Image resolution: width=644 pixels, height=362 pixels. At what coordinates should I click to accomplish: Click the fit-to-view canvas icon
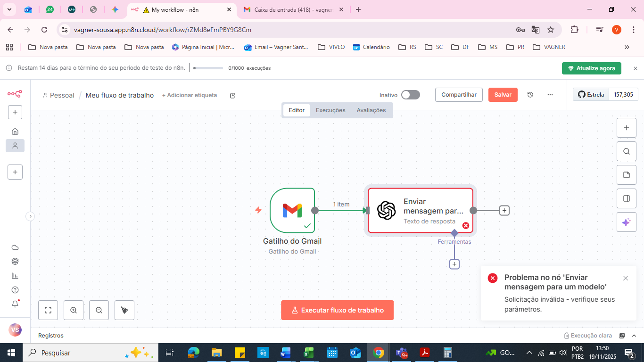pyautogui.click(x=48, y=310)
